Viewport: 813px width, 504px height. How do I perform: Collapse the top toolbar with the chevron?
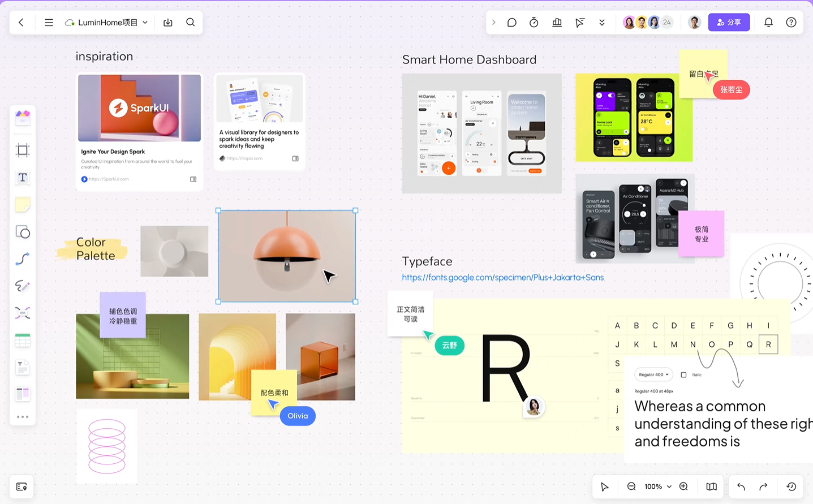point(493,23)
